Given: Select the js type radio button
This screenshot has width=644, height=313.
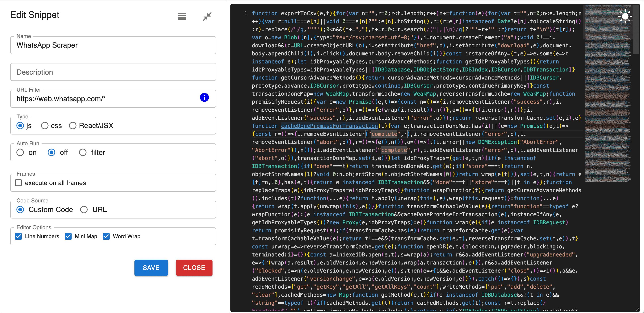Looking at the screenshot, I should click(20, 126).
